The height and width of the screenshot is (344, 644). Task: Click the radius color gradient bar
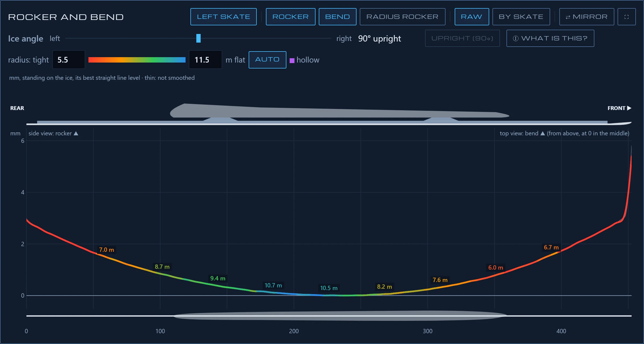click(x=137, y=60)
